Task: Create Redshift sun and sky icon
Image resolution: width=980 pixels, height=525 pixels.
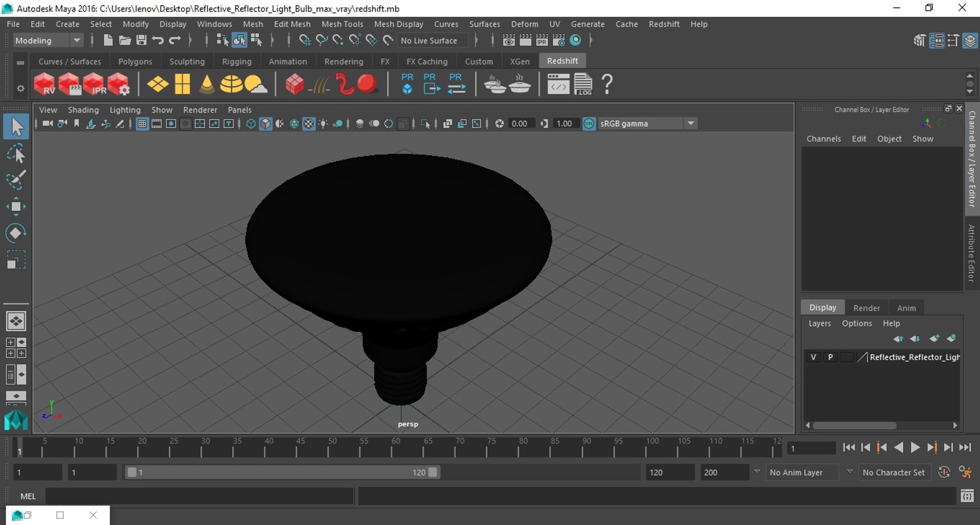Action: 256,84
